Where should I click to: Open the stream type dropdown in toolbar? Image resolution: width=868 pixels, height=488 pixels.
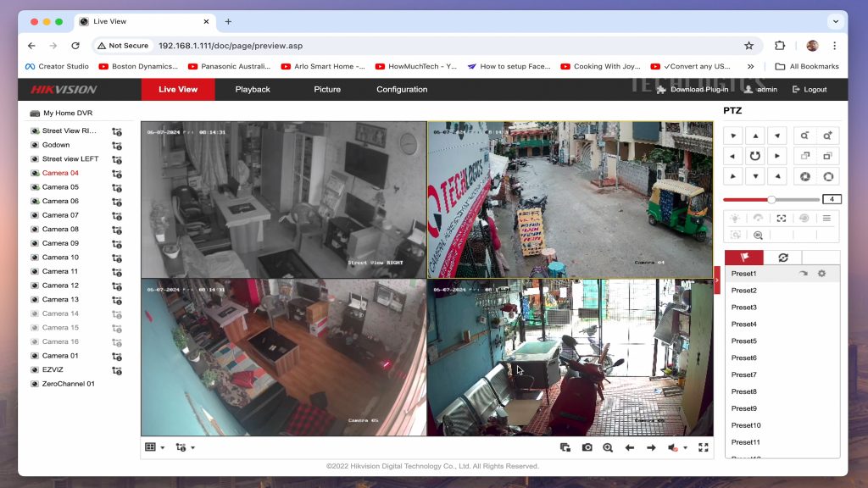[185, 447]
